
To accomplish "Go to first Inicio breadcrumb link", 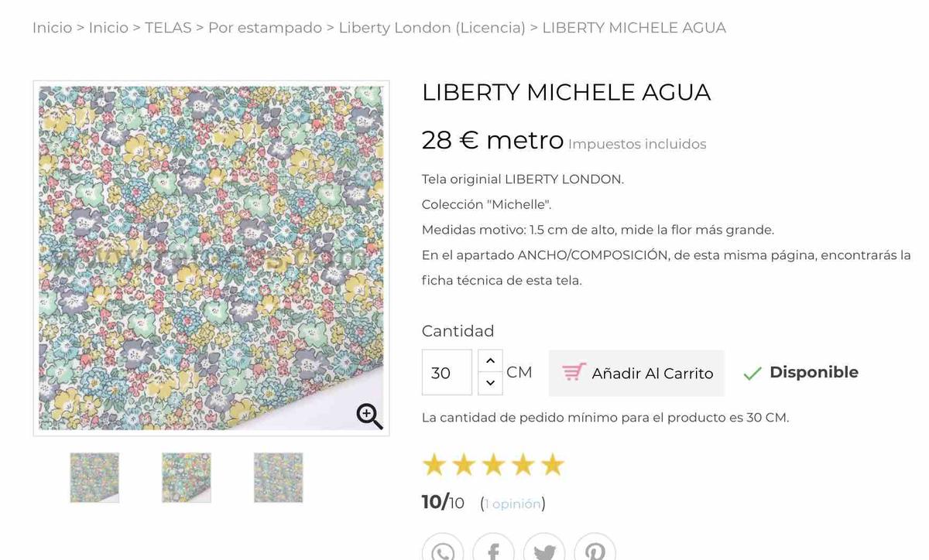I will coord(52,28).
